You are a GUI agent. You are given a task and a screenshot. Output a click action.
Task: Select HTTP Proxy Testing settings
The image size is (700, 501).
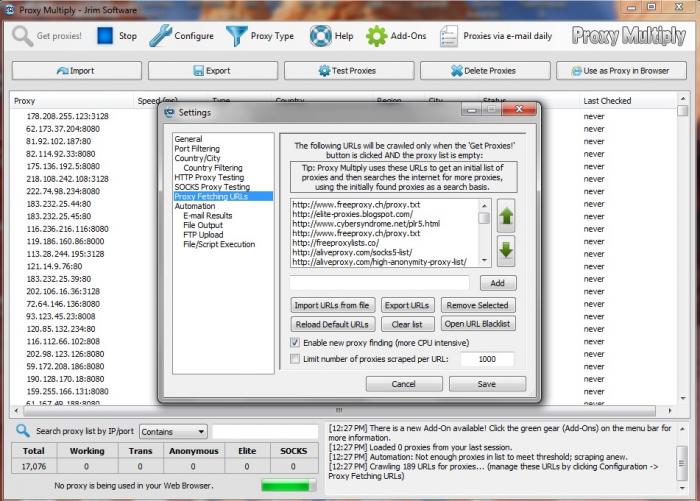pyautogui.click(x=209, y=177)
